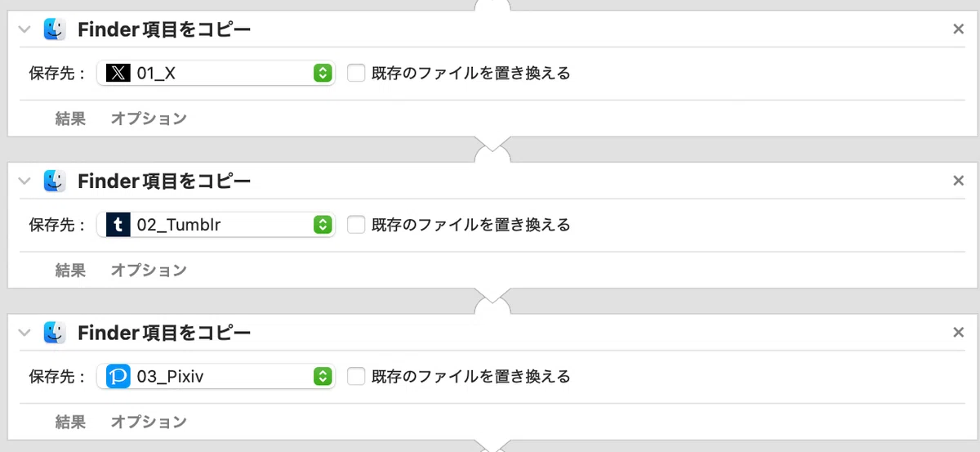The image size is (980, 452).
Task: Click the Finder icon above 03_Pixiv
Action: point(55,333)
